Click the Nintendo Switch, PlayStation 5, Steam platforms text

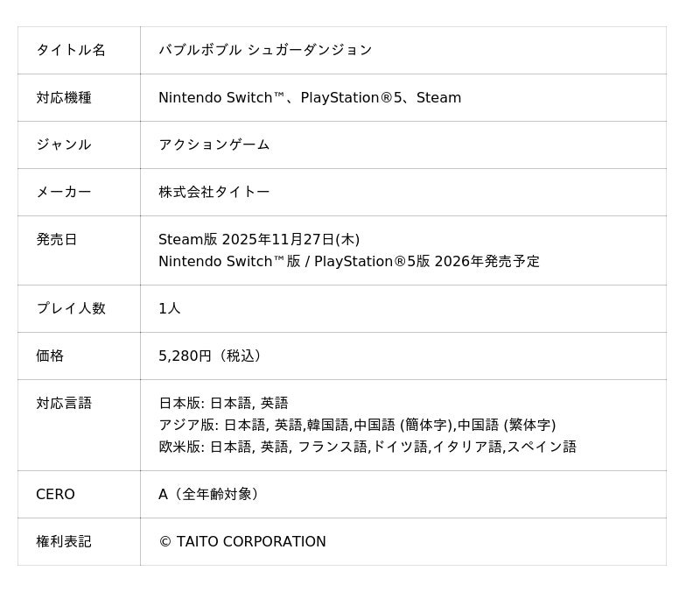pos(310,97)
